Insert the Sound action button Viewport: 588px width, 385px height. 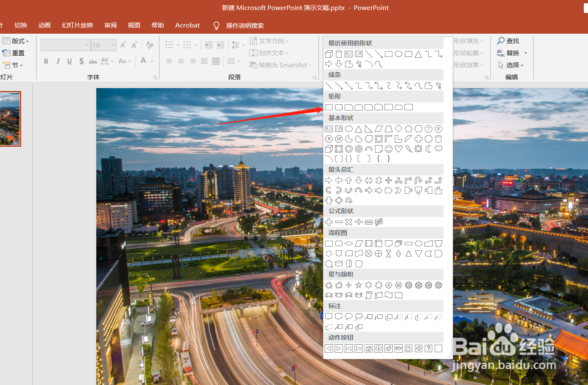[419, 348]
